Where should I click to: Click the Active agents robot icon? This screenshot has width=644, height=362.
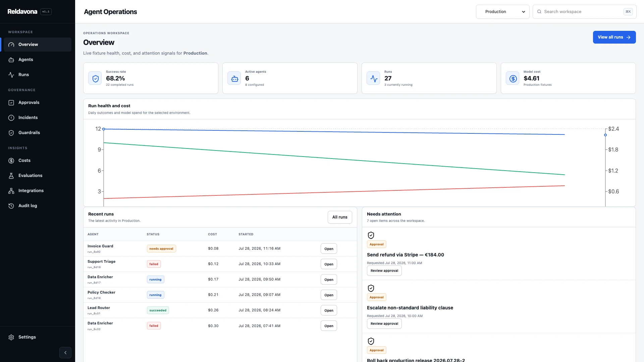[234, 78]
